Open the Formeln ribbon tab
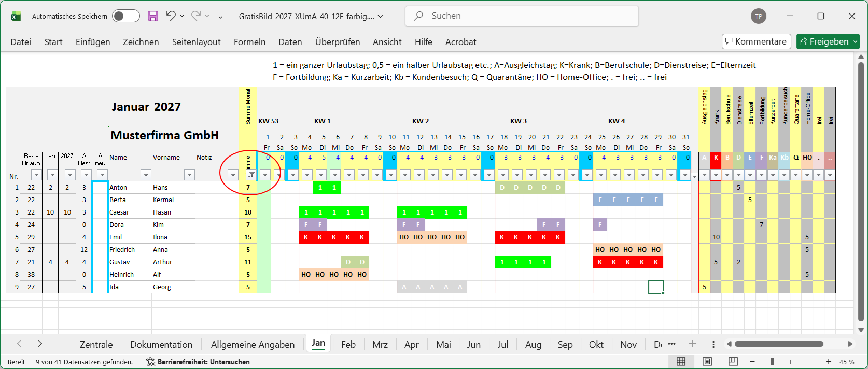 tap(249, 42)
